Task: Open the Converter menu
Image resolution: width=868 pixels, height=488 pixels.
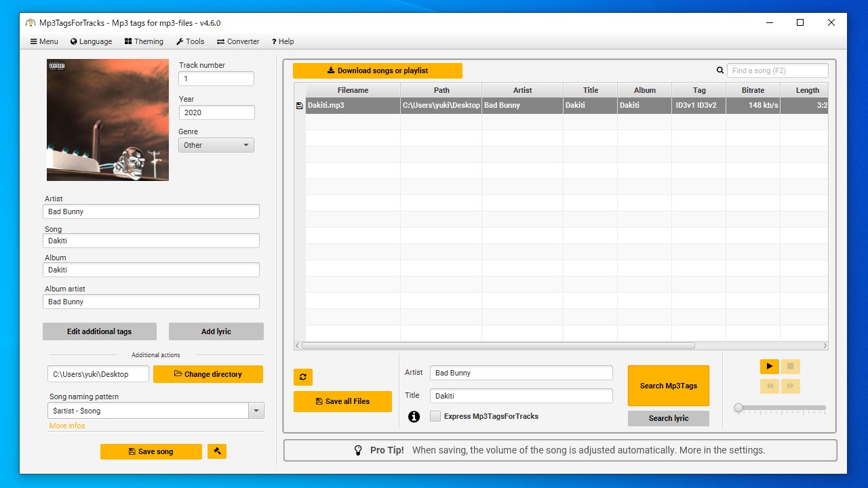Action: pos(238,41)
